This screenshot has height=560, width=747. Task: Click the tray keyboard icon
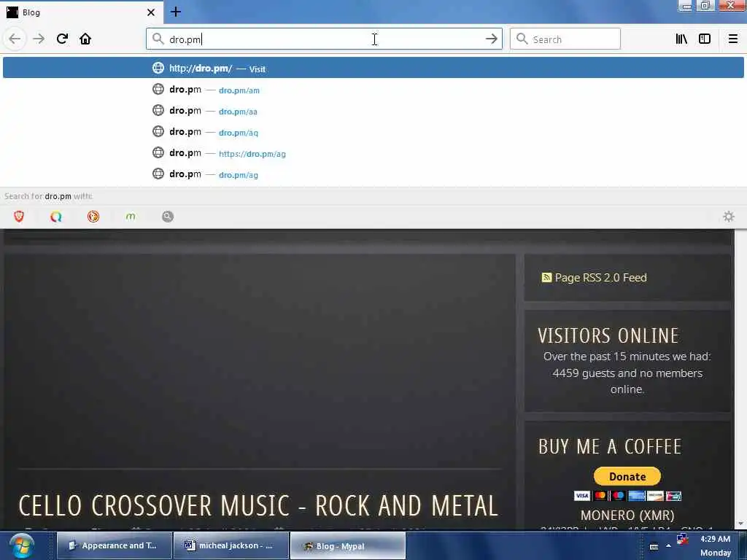coord(654,547)
